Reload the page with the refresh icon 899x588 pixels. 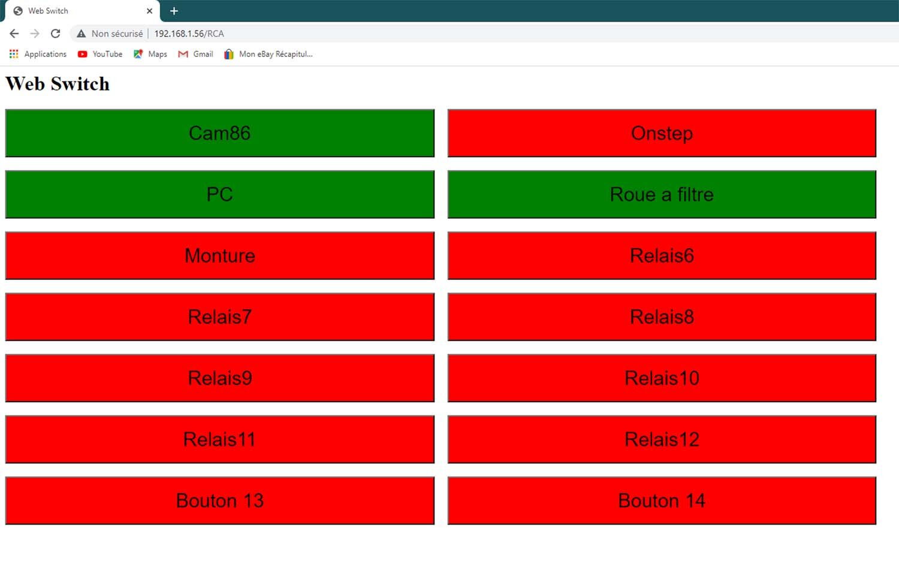pyautogui.click(x=55, y=34)
